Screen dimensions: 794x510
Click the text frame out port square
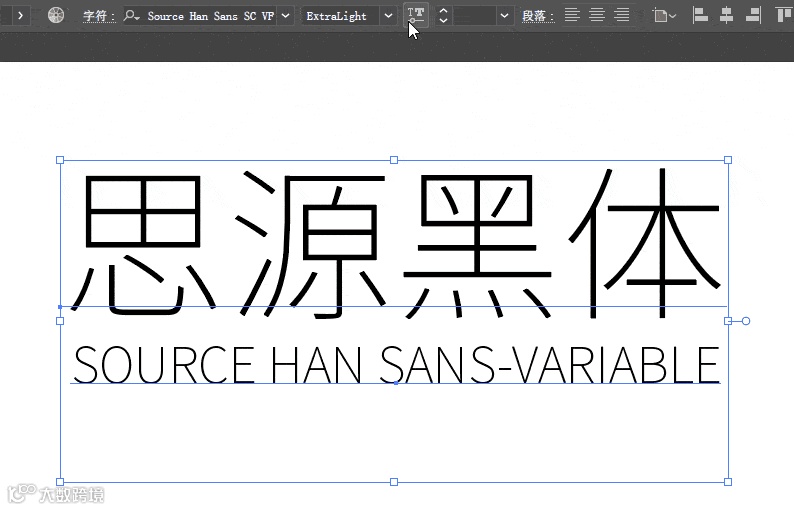[728, 321]
